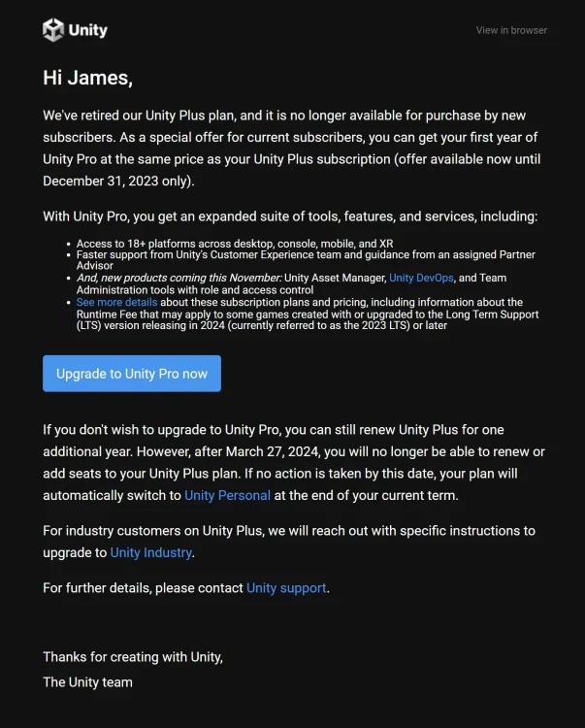Click the Upgrade to Unity Pro now button
Viewport: 585px width, 728px height.
pyautogui.click(x=132, y=374)
